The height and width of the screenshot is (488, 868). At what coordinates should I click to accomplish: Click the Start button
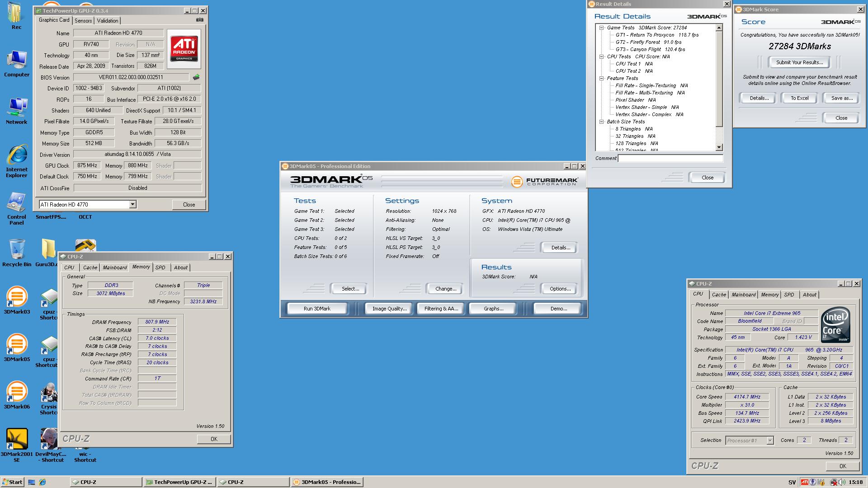12,482
